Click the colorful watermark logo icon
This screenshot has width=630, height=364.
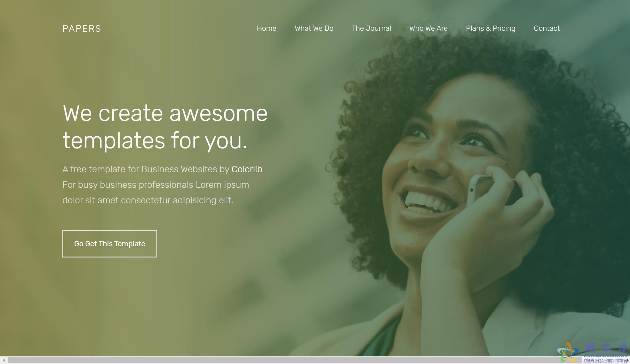(568, 352)
